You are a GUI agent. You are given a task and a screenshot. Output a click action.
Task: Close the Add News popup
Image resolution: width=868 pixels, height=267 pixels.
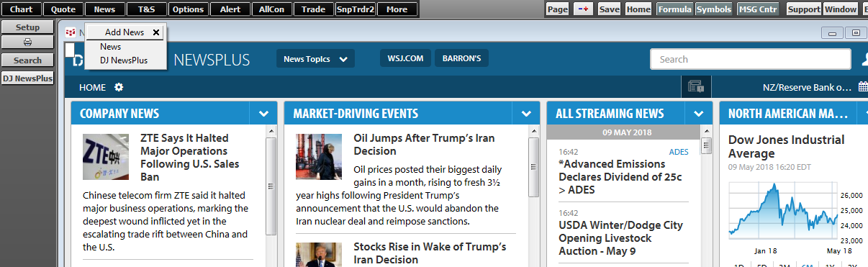[x=156, y=32]
